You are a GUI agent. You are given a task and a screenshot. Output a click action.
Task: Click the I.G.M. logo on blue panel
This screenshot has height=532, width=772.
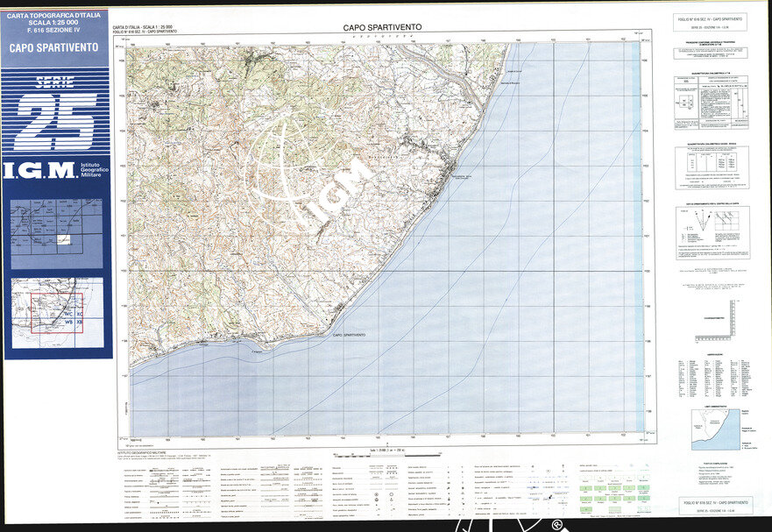[40, 171]
